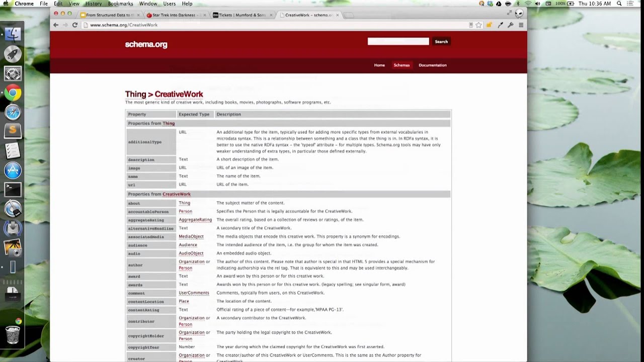Screen dimensions: 644x362
Task: Click Organization link in copyrightHolder row
Action: [192, 332]
